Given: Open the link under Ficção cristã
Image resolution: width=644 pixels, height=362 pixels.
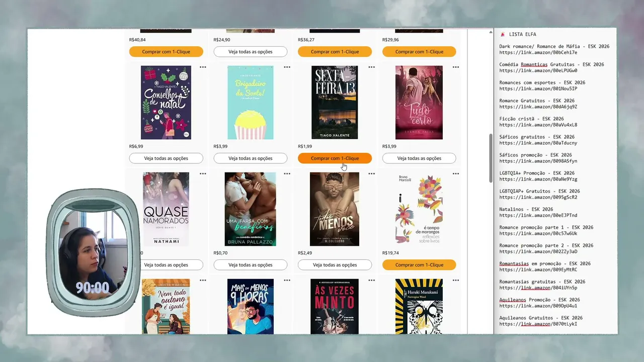Looking at the screenshot, I should click(538, 125).
